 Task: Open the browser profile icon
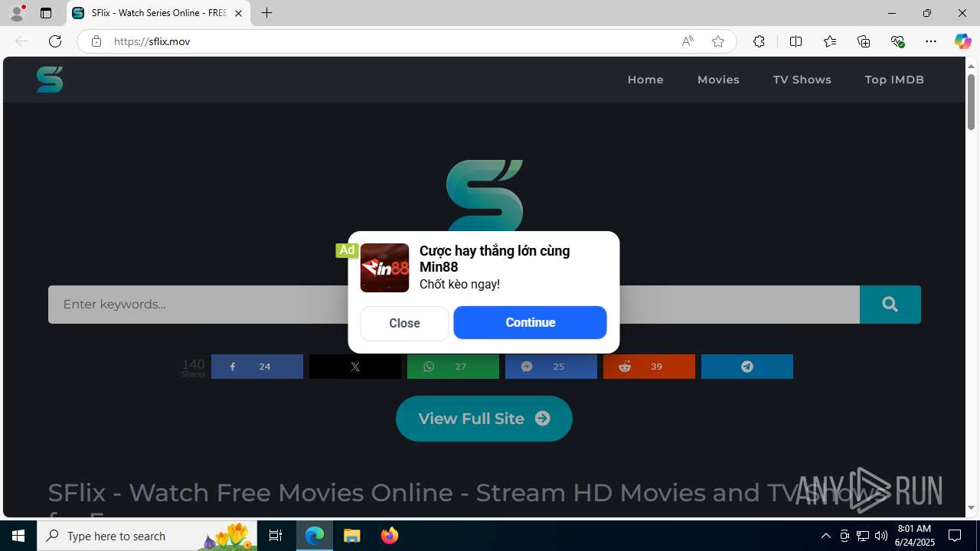tap(17, 13)
